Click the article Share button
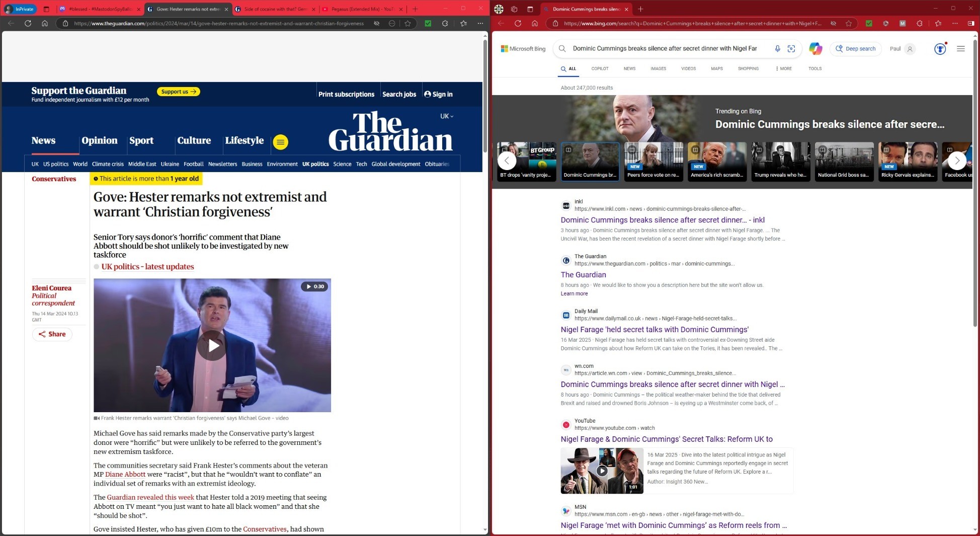 tap(52, 334)
